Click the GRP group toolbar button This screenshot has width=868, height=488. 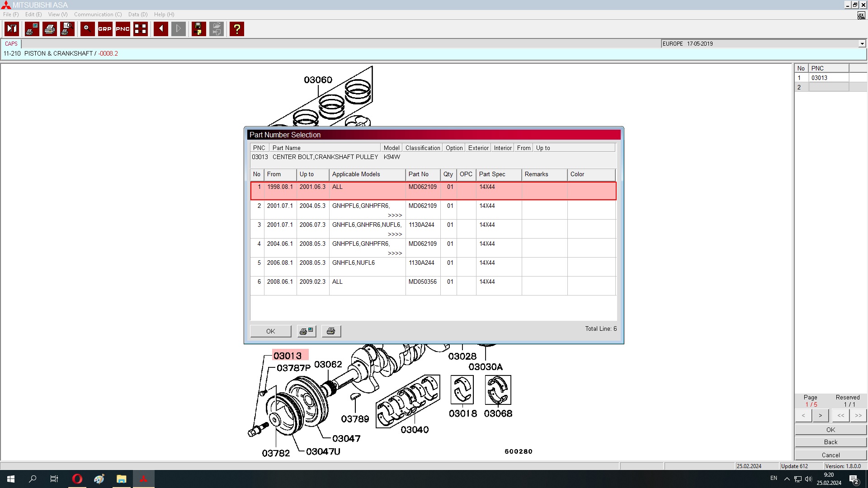(105, 29)
